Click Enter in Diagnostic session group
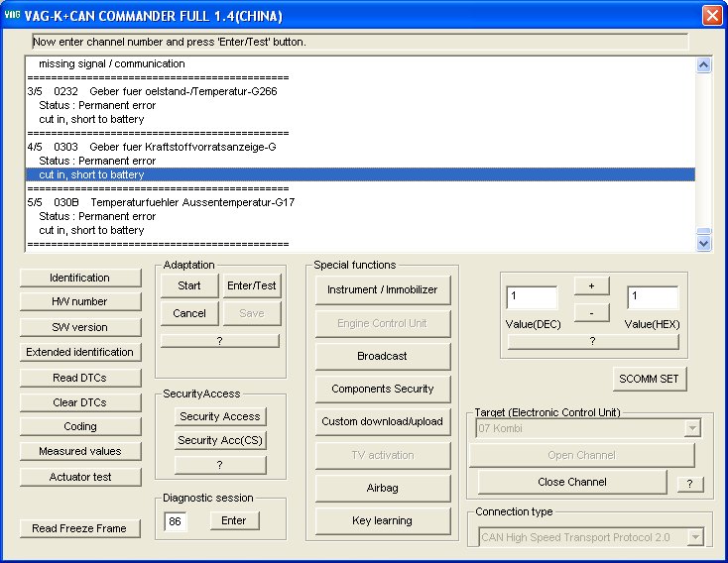Viewport: 728px width, 563px height. [234, 520]
